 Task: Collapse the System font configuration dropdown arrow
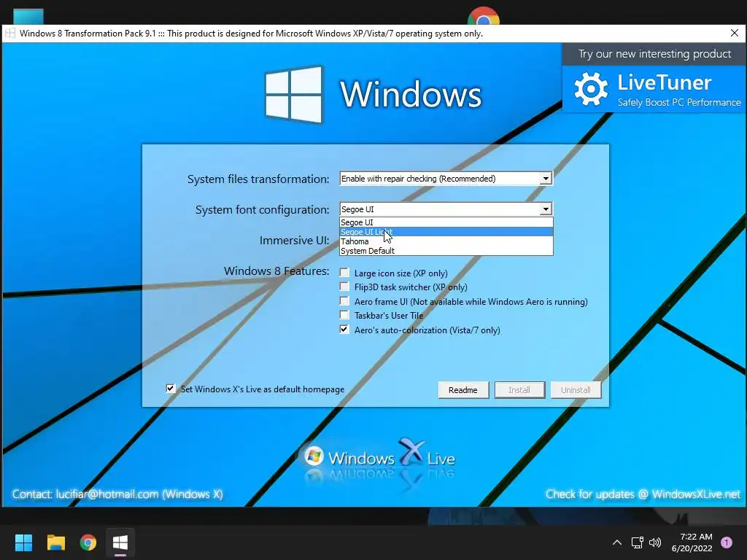(x=546, y=209)
